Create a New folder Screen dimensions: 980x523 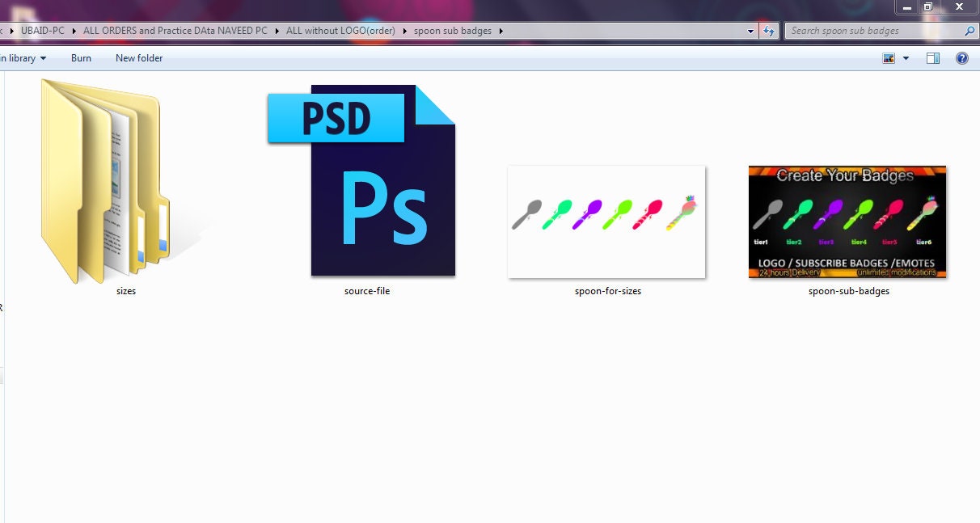pyautogui.click(x=138, y=57)
